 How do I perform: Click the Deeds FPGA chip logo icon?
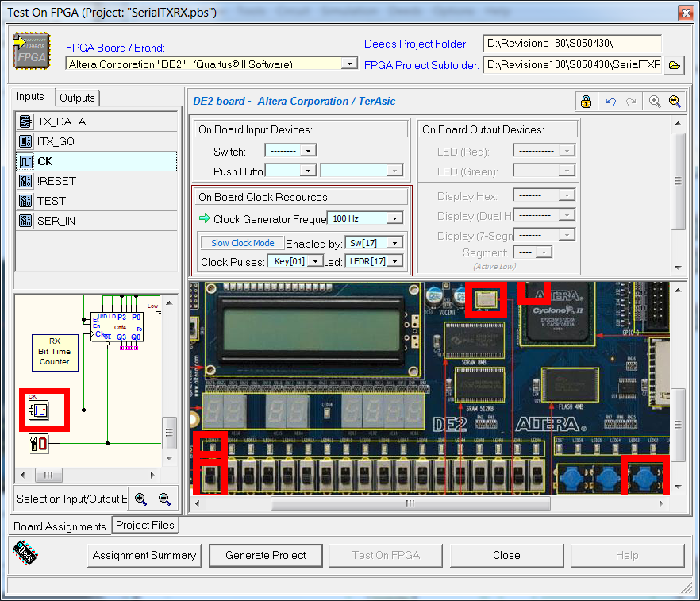tap(31, 51)
